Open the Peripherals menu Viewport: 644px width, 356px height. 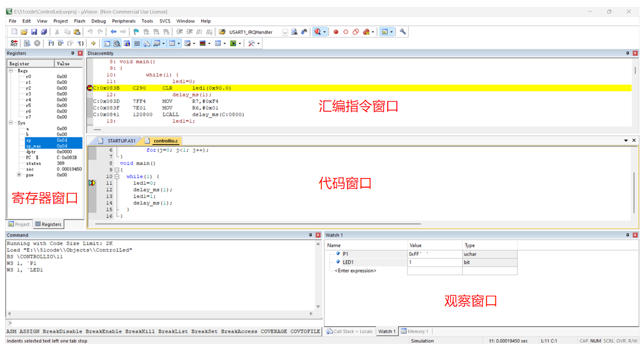123,21
